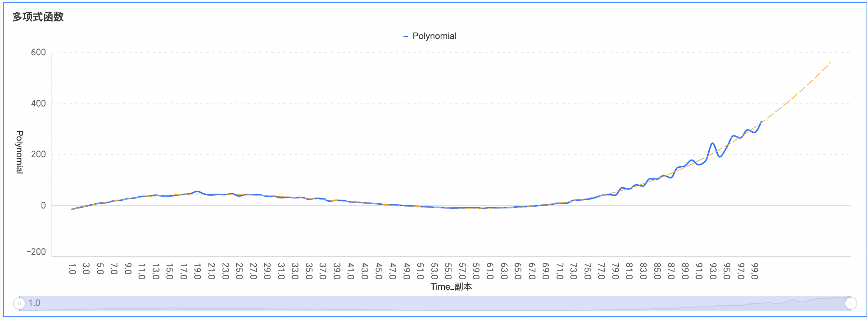Click the dashed orange forecast line end
The height and width of the screenshot is (319, 868).
click(831, 63)
